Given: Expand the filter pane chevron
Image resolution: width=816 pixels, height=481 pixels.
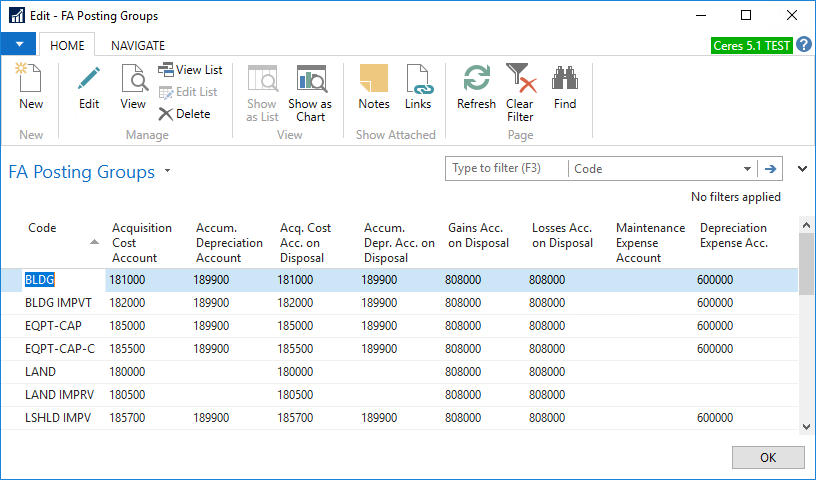Looking at the screenshot, I should point(801,169).
